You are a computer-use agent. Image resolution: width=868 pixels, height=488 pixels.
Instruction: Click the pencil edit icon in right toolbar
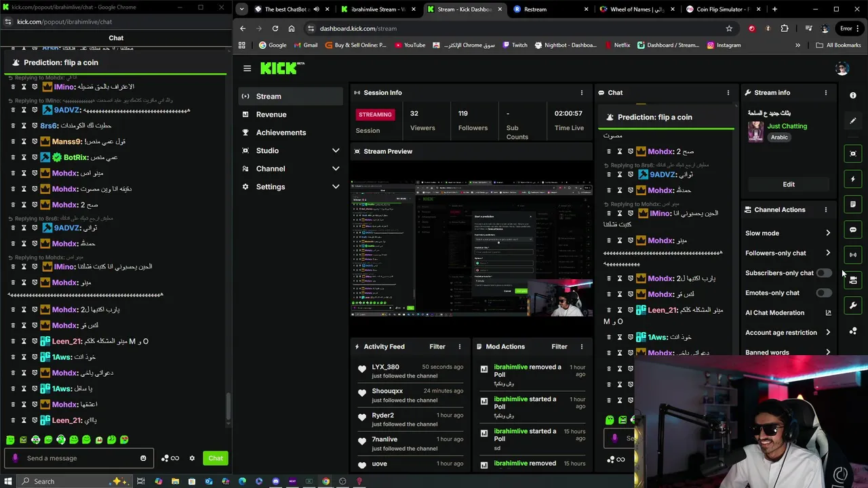pos(853,121)
